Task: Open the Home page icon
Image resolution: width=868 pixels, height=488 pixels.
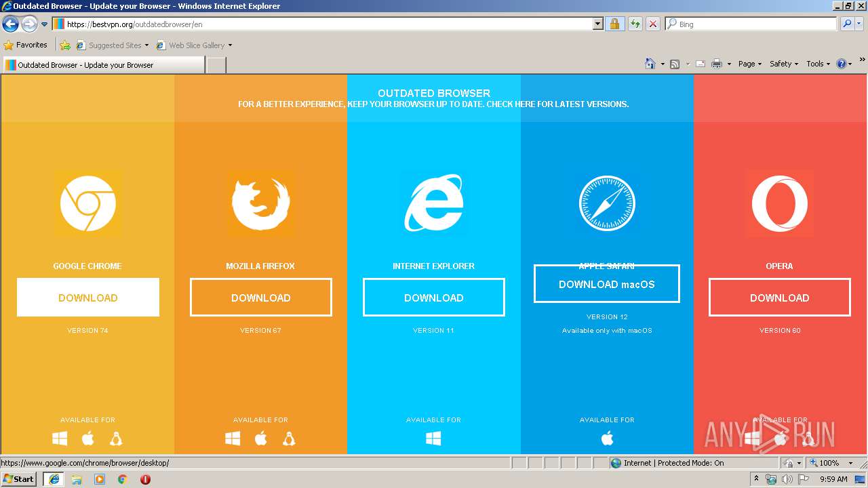Action: [x=650, y=64]
